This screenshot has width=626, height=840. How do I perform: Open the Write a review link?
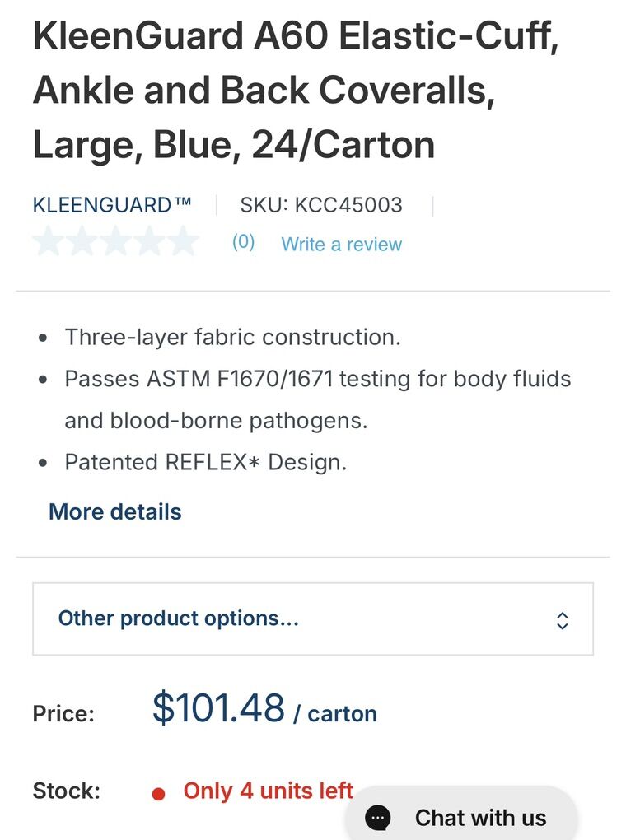tap(341, 244)
